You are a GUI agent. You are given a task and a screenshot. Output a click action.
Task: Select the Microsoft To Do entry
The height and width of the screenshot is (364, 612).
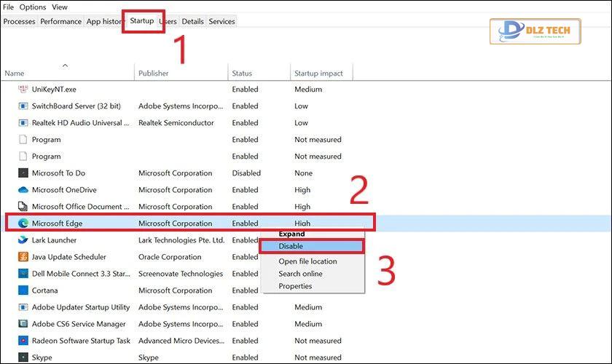58,173
